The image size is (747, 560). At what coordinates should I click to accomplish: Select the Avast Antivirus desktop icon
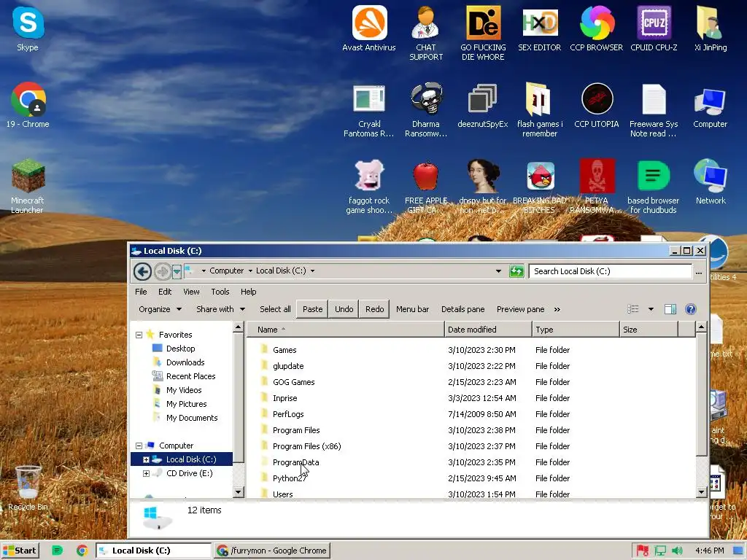click(368, 28)
